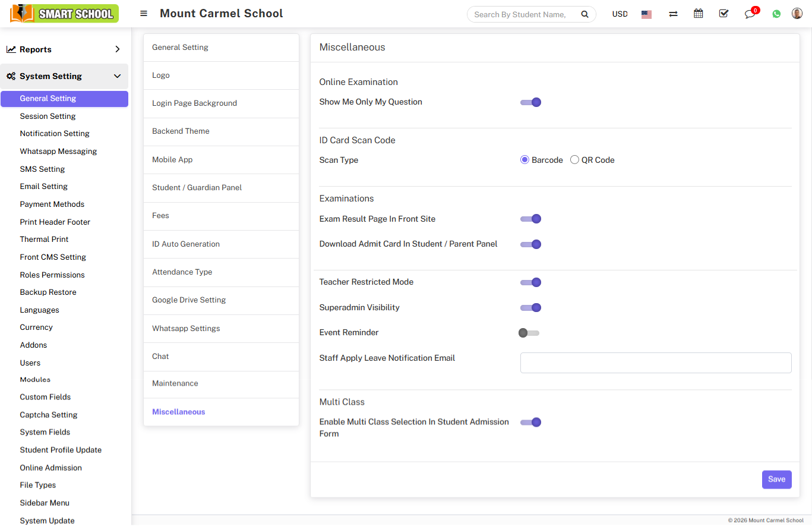This screenshot has height=526, width=812.
Task: Open chat messages notification icon
Action: (750, 14)
